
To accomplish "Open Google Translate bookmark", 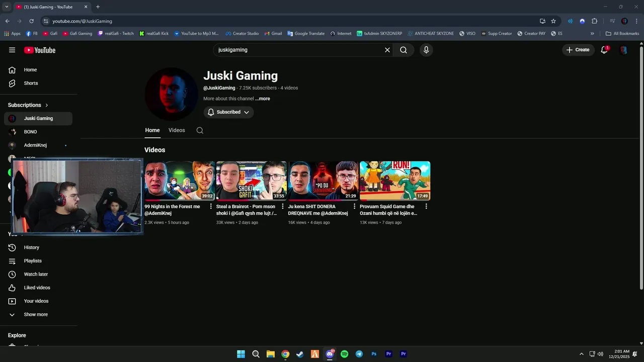I will pyautogui.click(x=306, y=34).
